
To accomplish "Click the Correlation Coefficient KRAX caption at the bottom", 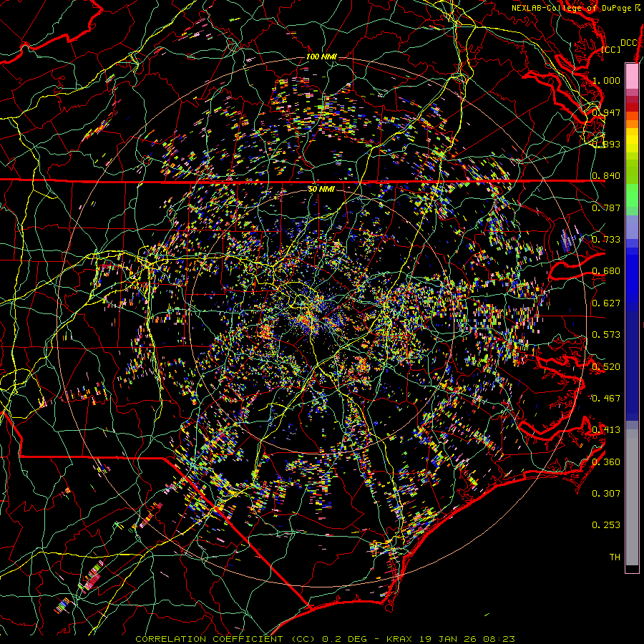I will pyautogui.click(x=325, y=639).
